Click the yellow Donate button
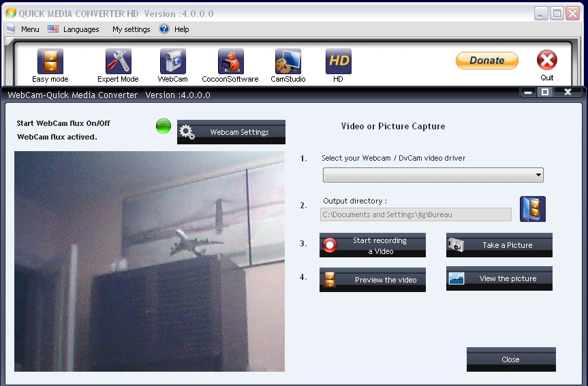588x386 pixels. point(486,61)
